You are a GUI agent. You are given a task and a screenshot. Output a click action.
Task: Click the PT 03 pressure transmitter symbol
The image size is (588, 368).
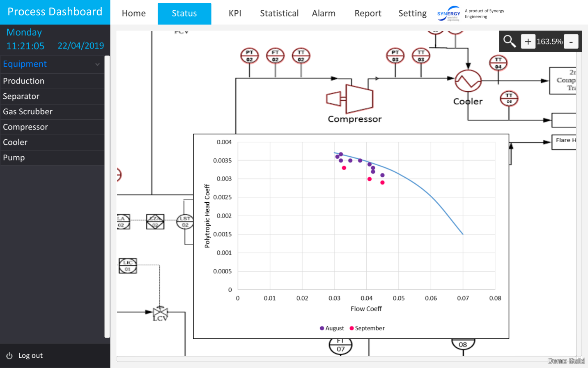click(x=395, y=56)
